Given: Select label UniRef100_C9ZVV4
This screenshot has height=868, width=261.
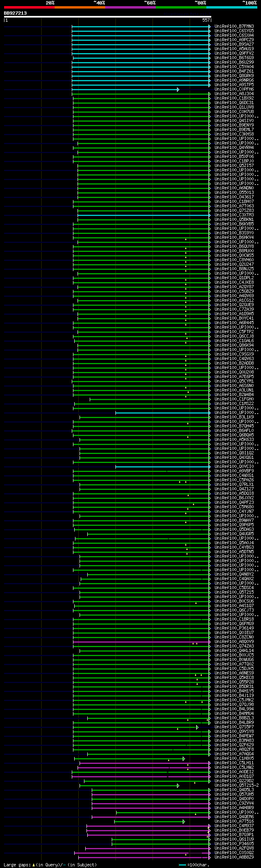Looking at the screenshot, I should coord(234,803).
